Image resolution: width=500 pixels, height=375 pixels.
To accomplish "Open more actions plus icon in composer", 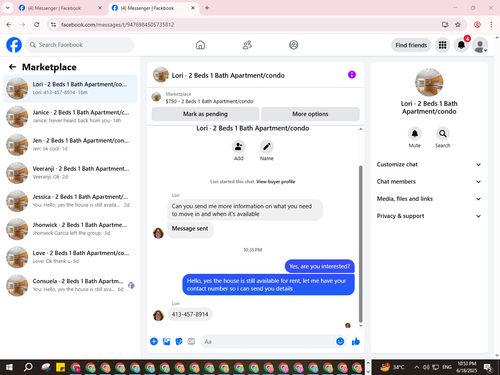I will click(x=154, y=341).
